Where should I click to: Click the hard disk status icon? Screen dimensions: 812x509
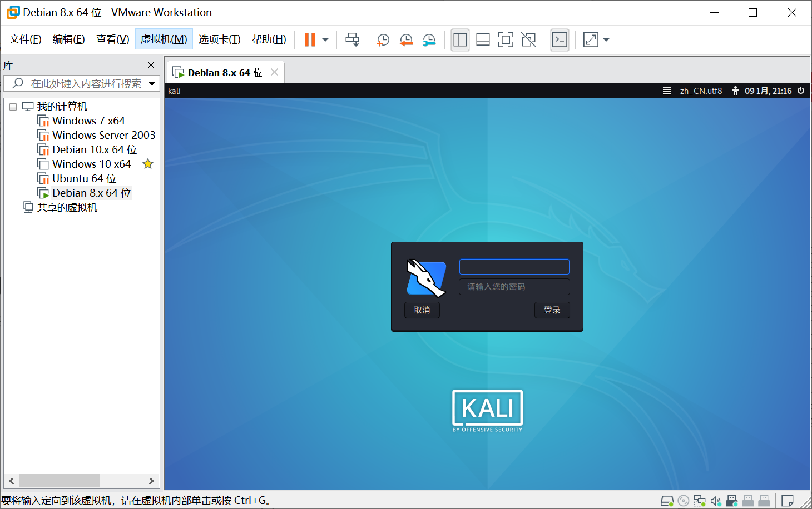pos(667,501)
